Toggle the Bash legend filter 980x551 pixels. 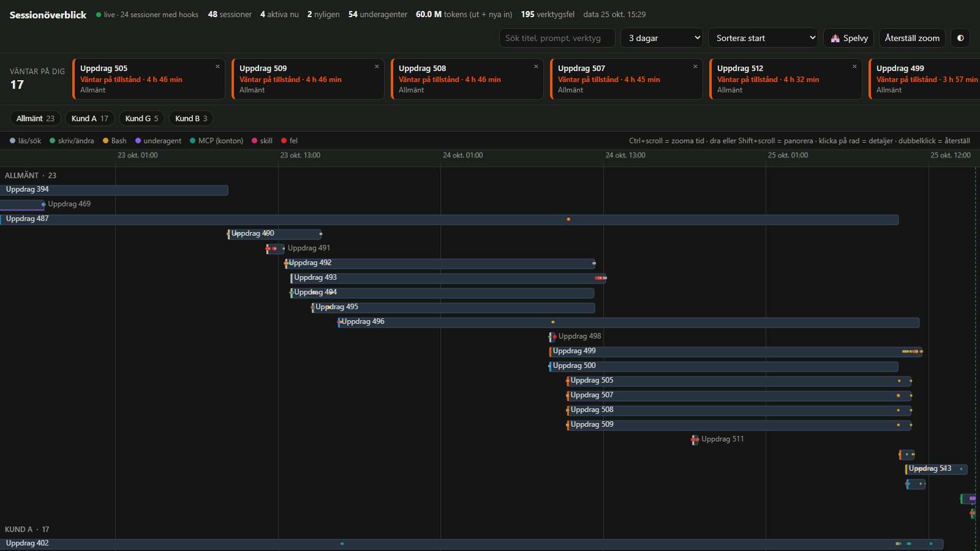pyautogui.click(x=115, y=141)
